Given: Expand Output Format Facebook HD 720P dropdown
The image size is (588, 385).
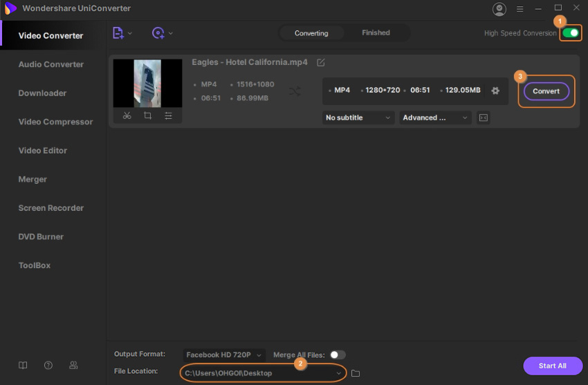Looking at the screenshot, I should tap(224, 355).
